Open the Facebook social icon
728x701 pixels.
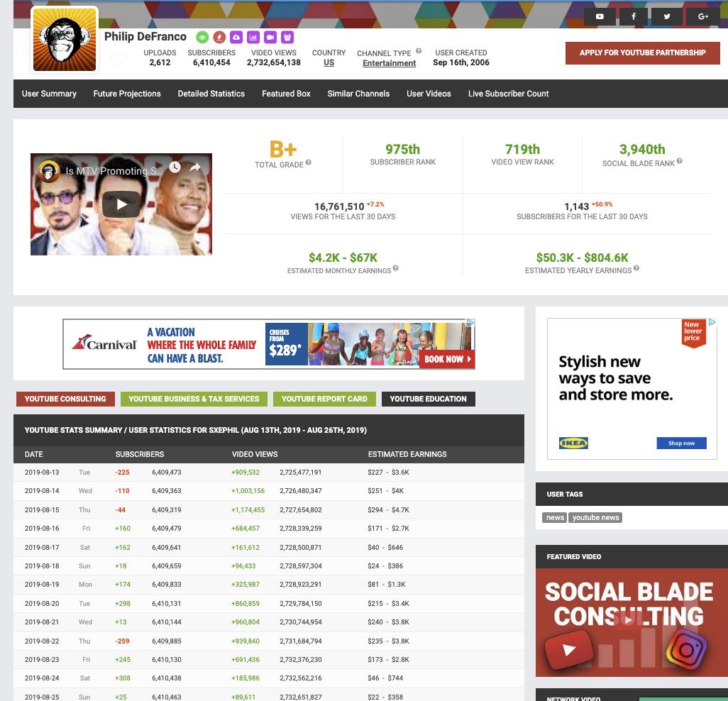point(634,16)
